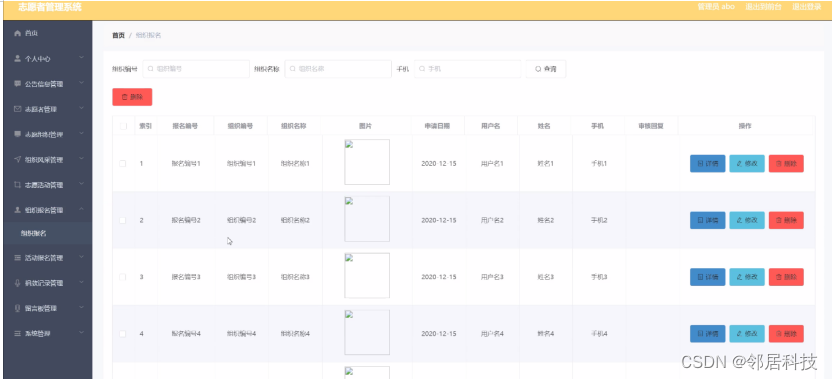The height and width of the screenshot is (380, 833).
Task: Expand the 系统管理 chevron
Action: pyautogui.click(x=82, y=332)
